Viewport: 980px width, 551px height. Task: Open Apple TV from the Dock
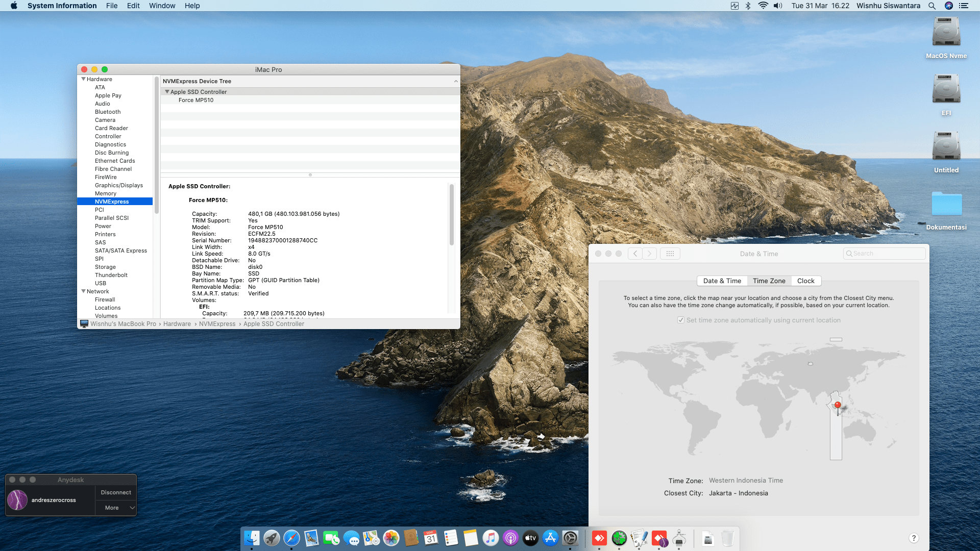(530, 538)
